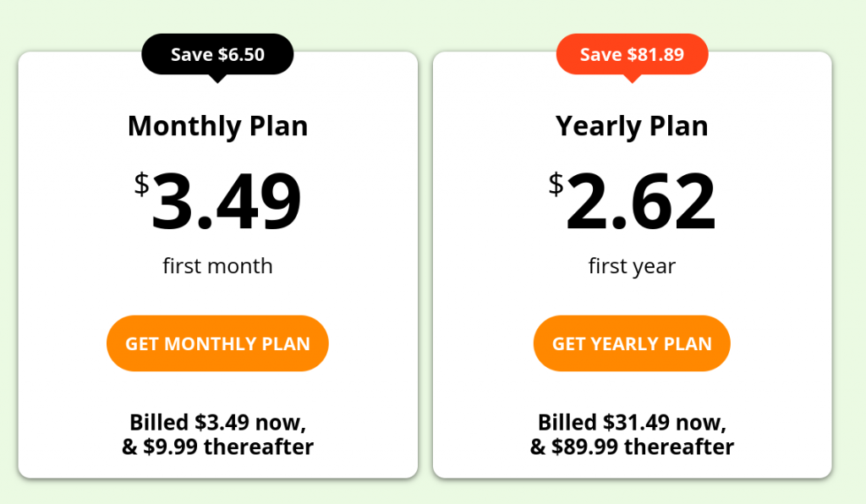Click the orange Save $81.89 badge
866x504 pixels.
pos(632,55)
